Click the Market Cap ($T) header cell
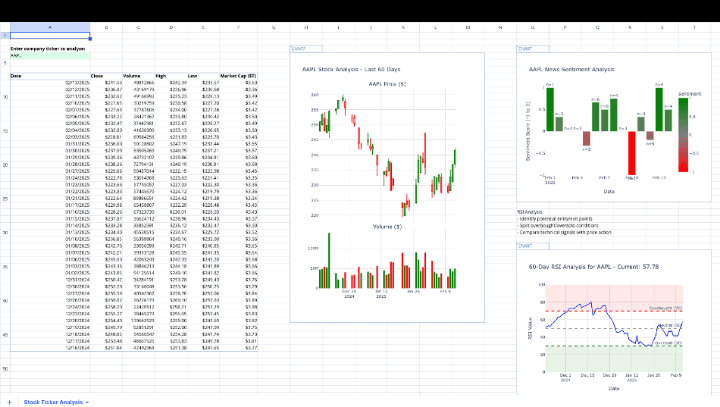 (238, 76)
